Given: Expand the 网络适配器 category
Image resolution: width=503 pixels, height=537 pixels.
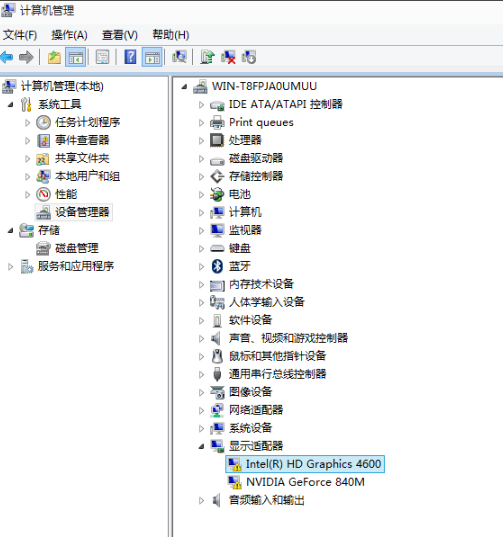Looking at the screenshot, I should [x=201, y=410].
